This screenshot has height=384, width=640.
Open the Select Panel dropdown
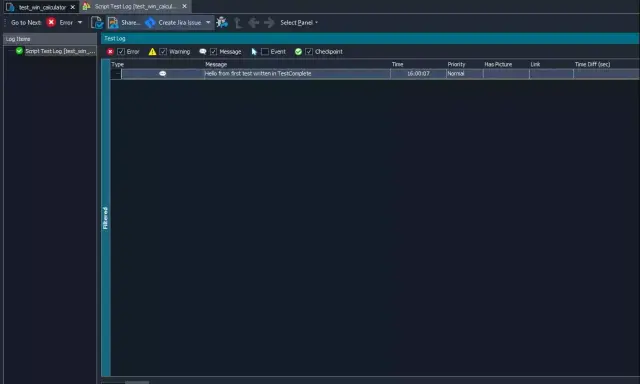(299, 23)
